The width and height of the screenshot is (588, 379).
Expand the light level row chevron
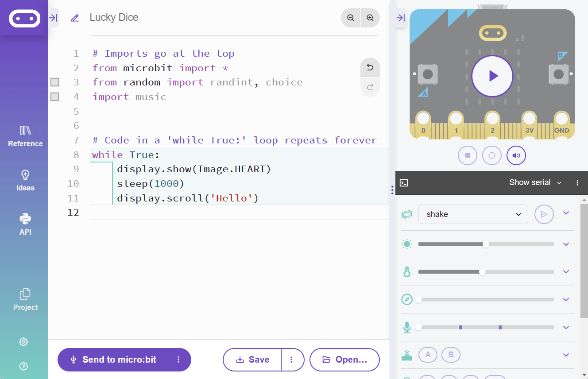(x=566, y=244)
